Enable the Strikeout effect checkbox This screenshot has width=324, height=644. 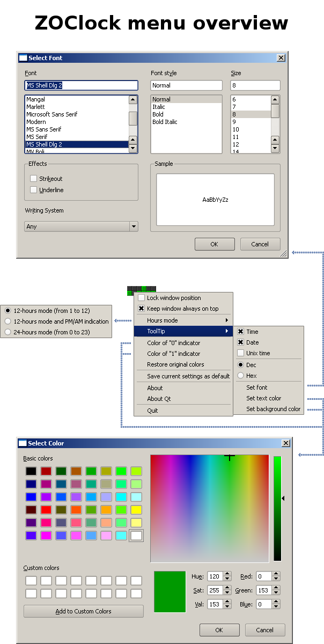click(x=34, y=179)
